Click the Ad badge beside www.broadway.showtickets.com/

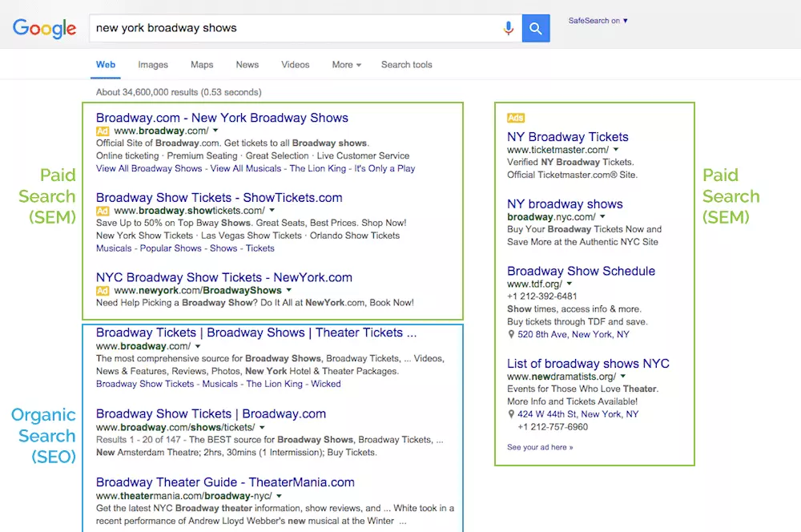[x=103, y=211]
